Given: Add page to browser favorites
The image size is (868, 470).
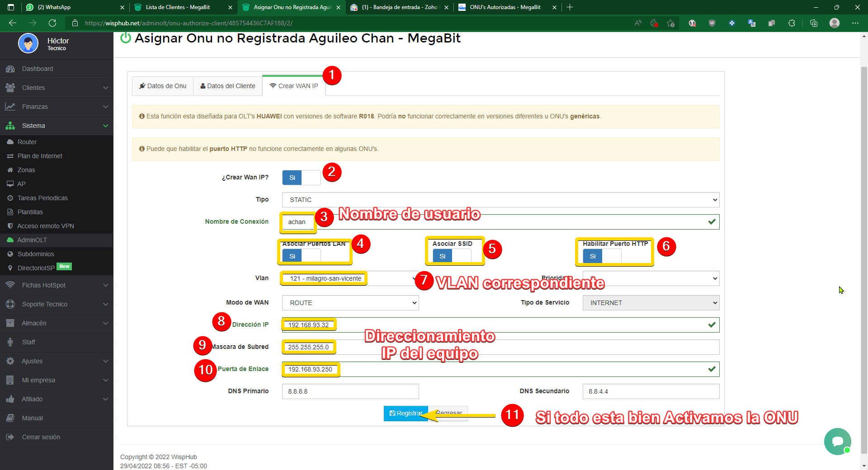Looking at the screenshot, I should point(671,23).
